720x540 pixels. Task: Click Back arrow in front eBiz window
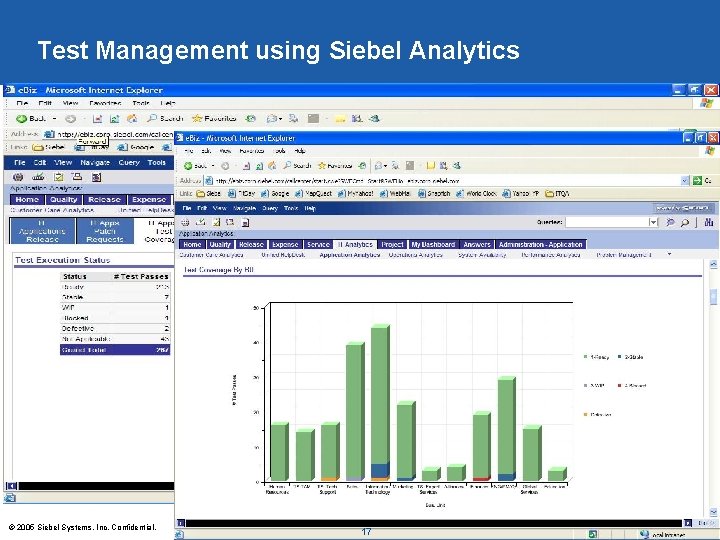pyautogui.click(x=188, y=165)
